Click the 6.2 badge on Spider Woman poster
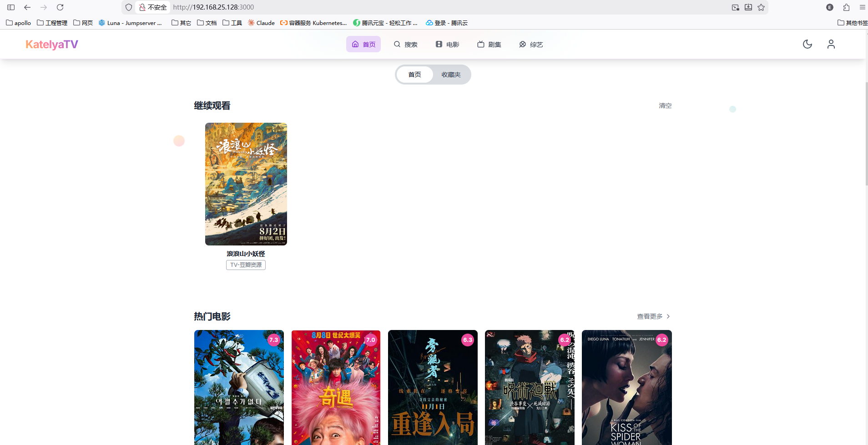The height and width of the screenshot is (445, 868). [662, 340]
